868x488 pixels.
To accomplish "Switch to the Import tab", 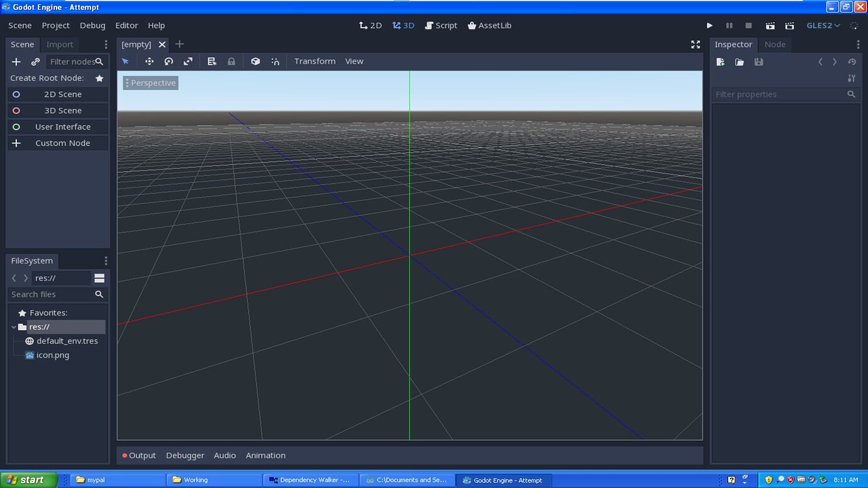I will pos(60,44).
